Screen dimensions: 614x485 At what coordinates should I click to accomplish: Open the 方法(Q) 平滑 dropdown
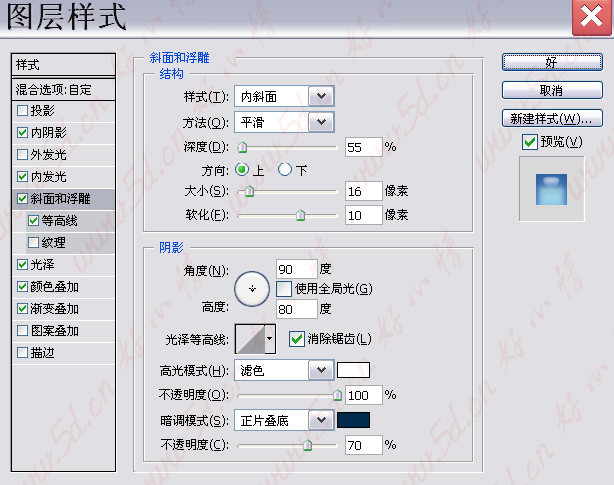[x=284, y=122]
